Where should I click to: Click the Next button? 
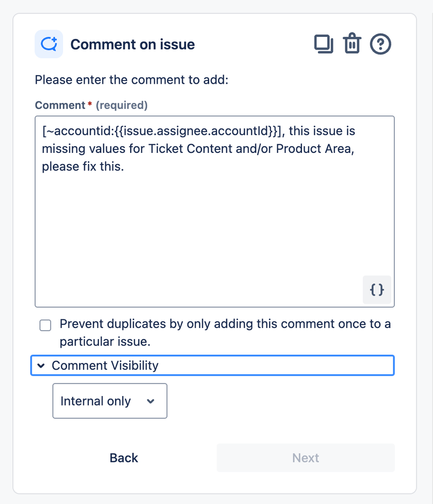(305, 458)
